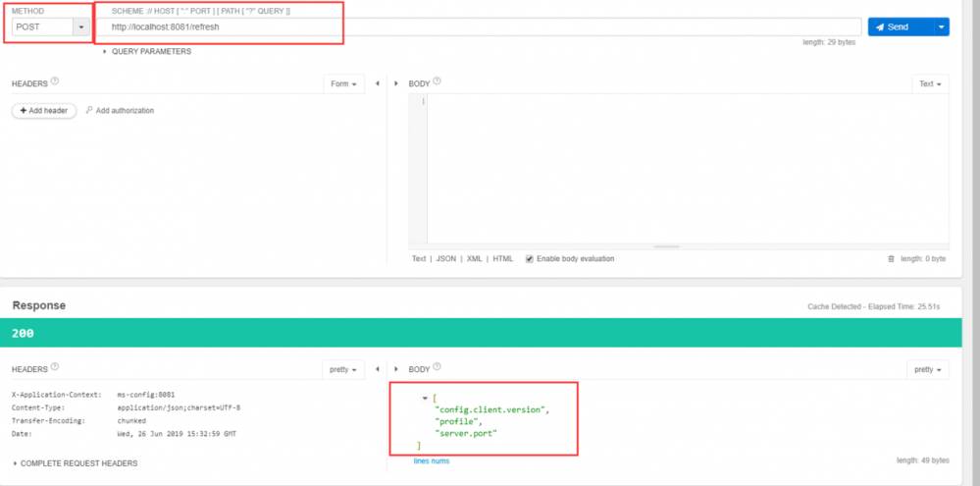This screenshot has width=980, height=486.
Task: Open the Text dropdown for request body
Action: pos(930,83)
